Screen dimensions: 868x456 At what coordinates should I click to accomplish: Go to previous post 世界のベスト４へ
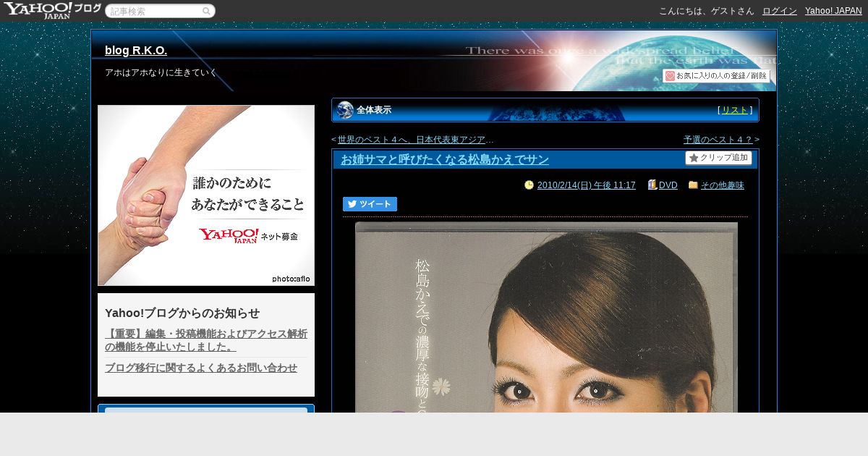click(x=416, y=140)
